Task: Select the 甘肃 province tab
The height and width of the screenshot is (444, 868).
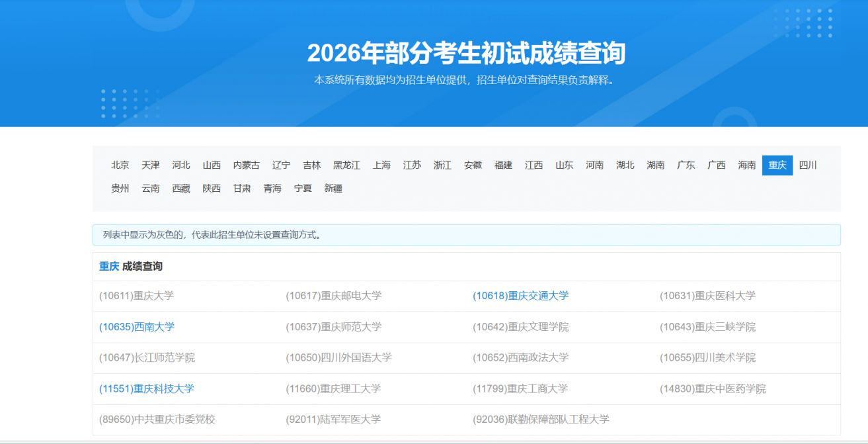Action: [x=242, y=189]
